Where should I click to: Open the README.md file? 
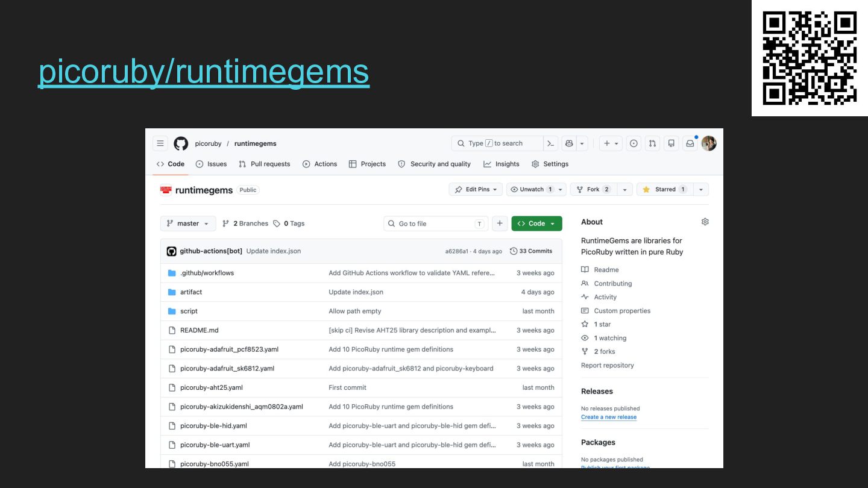click(x=200, y=330)
